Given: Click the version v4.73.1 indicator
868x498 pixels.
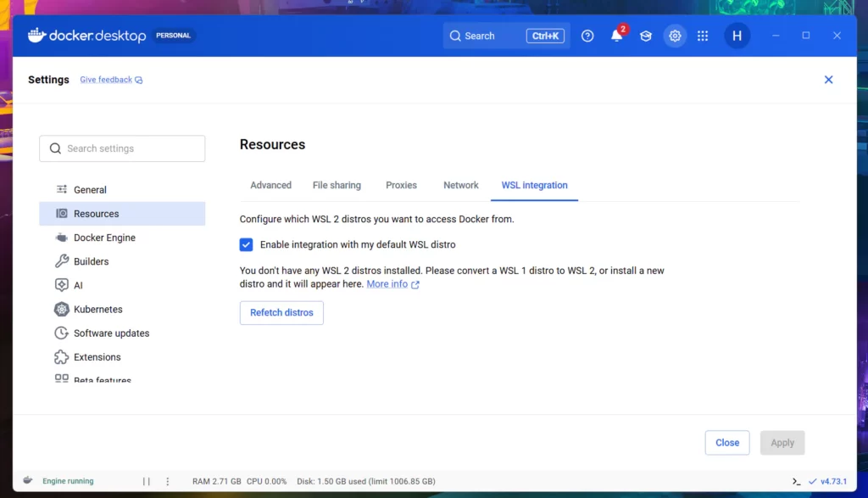Looking at the screenshot, I should [827, 481].
